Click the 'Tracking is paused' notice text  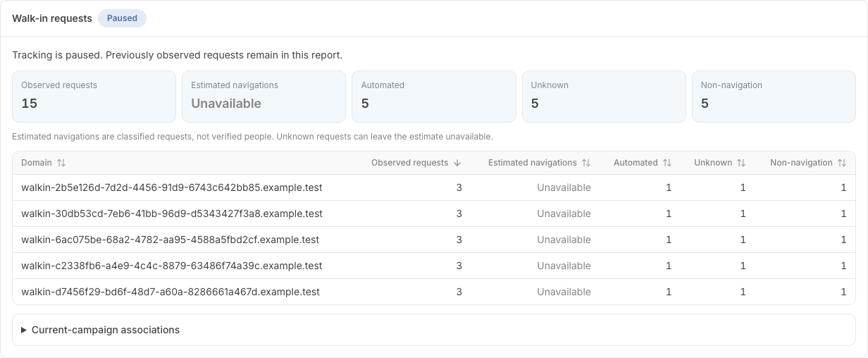click(x=177, y=55)
